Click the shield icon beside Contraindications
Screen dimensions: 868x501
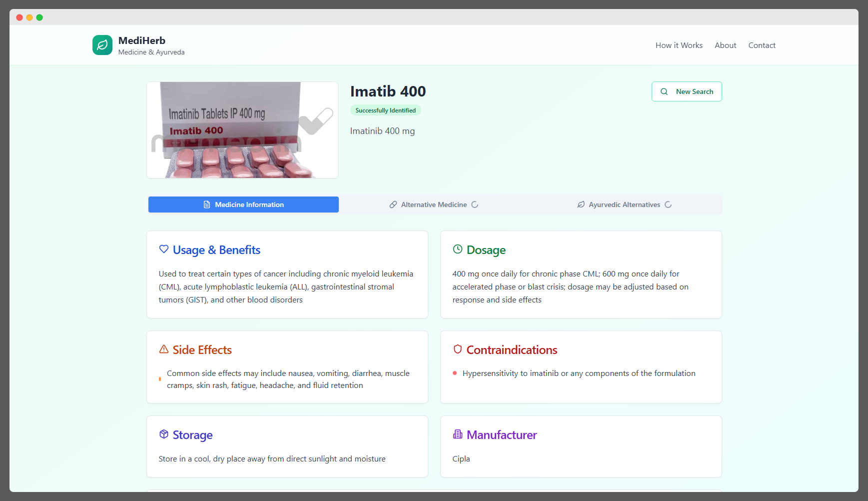click(x=458, y=349)
